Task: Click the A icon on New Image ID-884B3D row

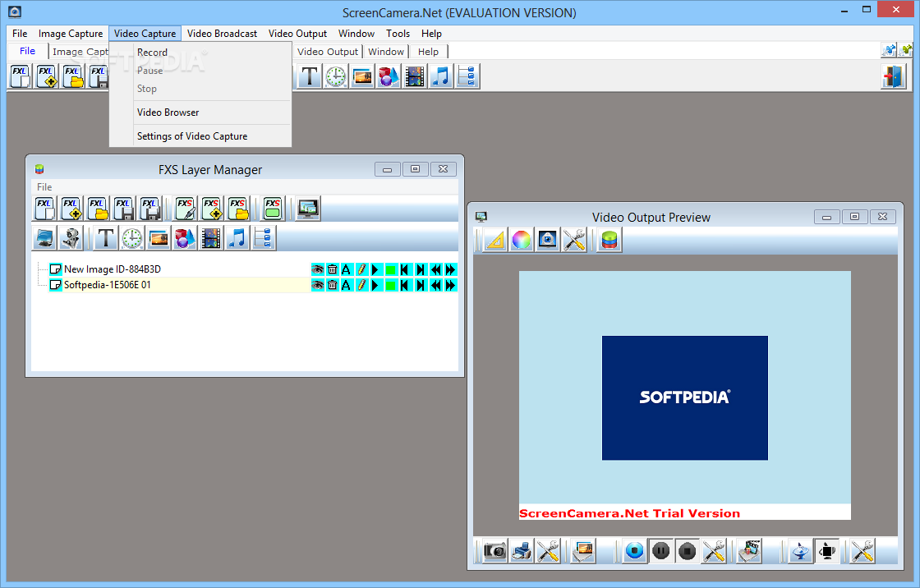Action: pos(346,269)
